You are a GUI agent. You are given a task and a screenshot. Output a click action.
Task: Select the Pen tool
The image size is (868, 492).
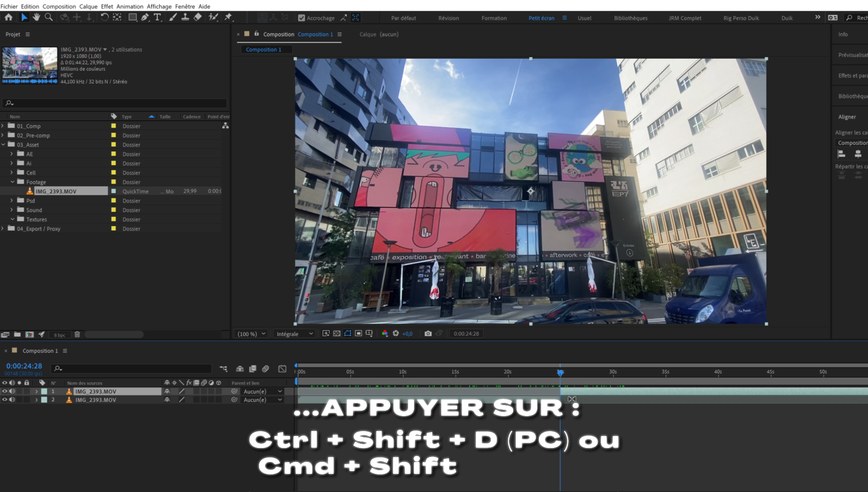pos(145,17)
